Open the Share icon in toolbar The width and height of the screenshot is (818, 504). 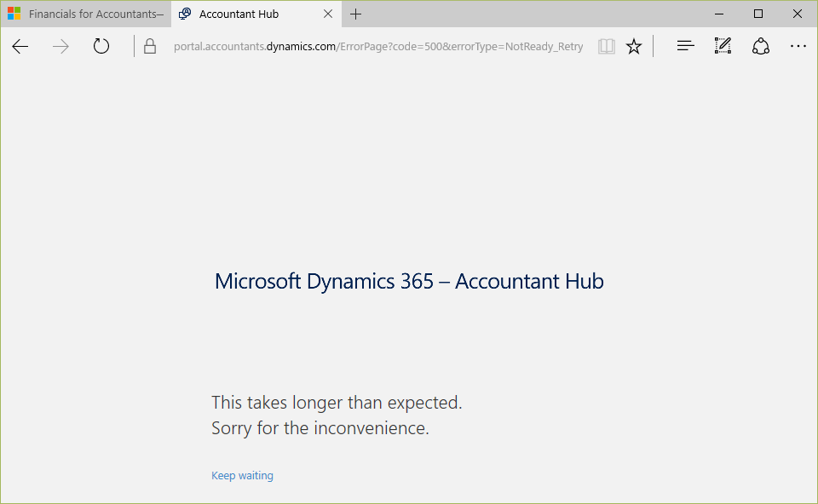pos(761,46)
